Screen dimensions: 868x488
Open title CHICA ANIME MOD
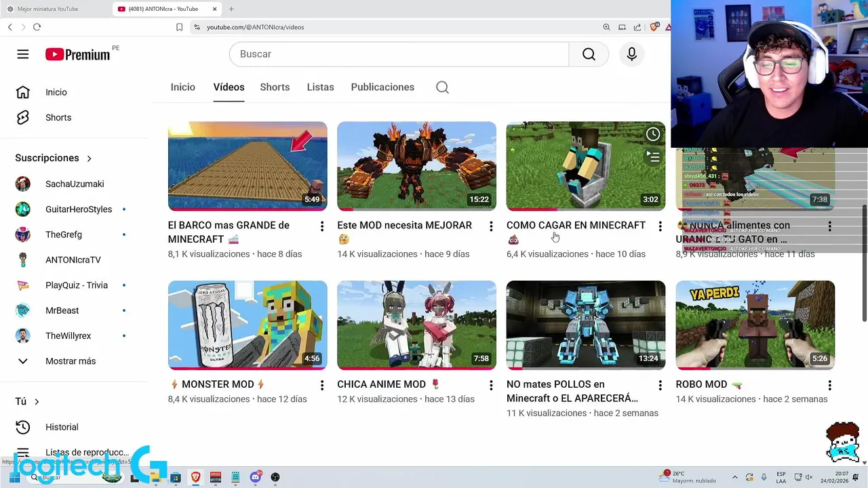pyautogui.click(x=389, y=384)
